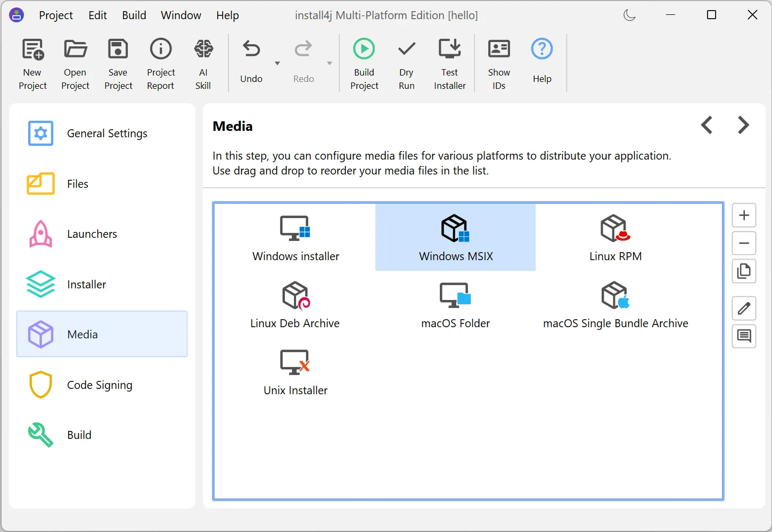Go to Files section in sidebar
Viewport: 772px width, 532px height.
click(102, 184)
